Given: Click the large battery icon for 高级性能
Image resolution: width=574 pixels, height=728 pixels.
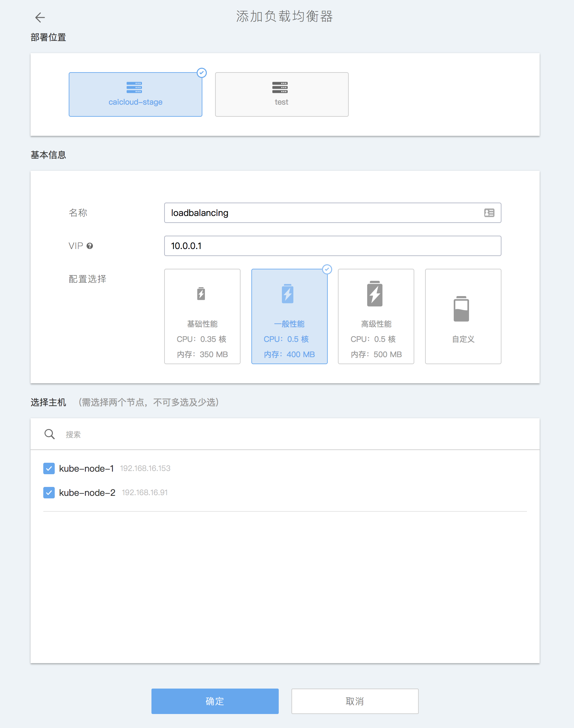Looking at the screenshot, I should point(375,294).
